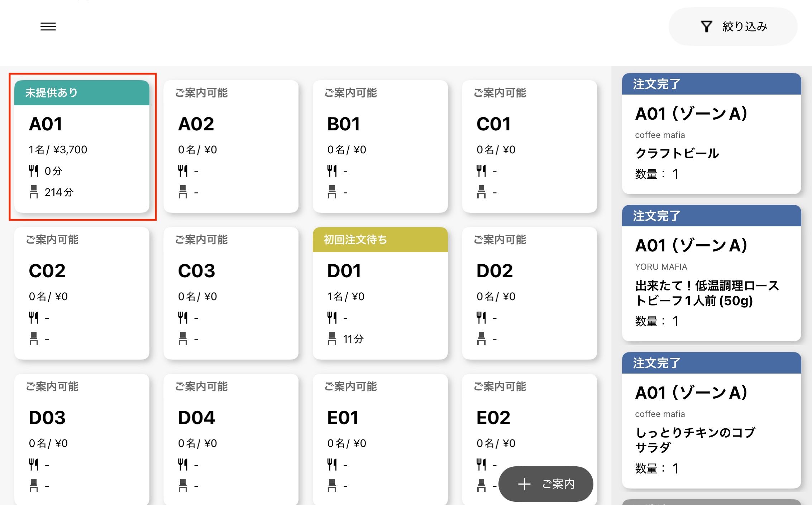Click the plus icon on ご案内 button
The width and height of the screenshot is (812, 505).
coord(524,484)
